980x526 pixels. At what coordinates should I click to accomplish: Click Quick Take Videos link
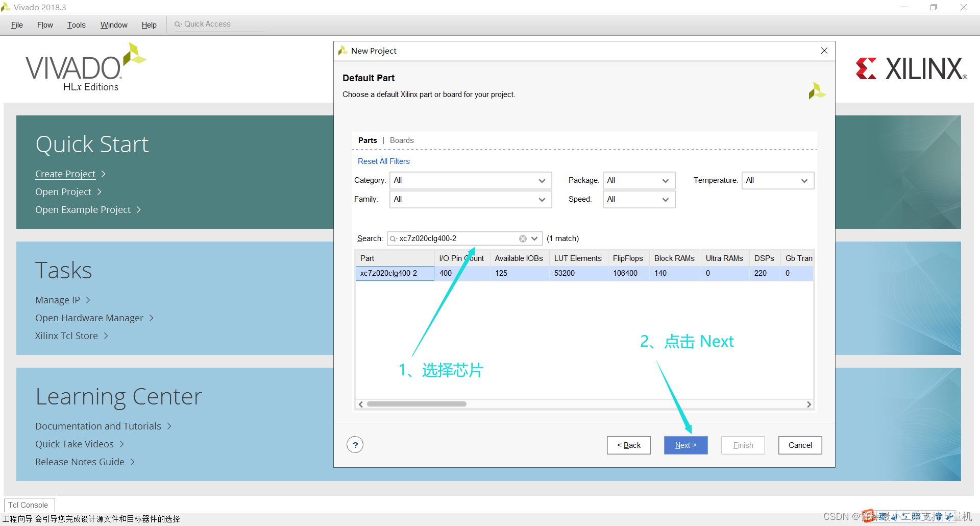pyautogui.click(x=75, y=444)
